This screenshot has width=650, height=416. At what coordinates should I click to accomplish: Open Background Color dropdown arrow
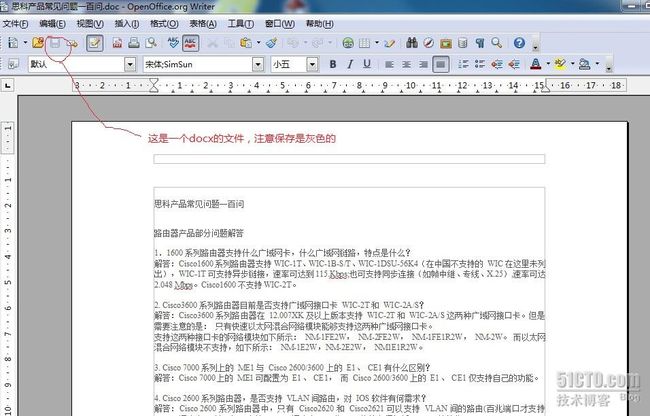click(x=597, y=64)
